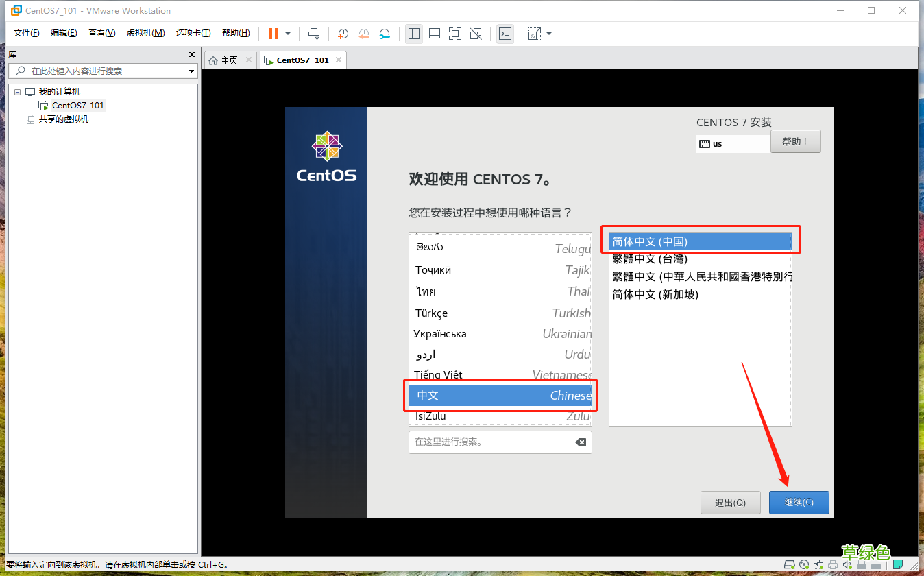Image resolution: width=924 pixels, height=576 pixels.
Task: Click the 继续 button in the installer
Action: [799, 502]
